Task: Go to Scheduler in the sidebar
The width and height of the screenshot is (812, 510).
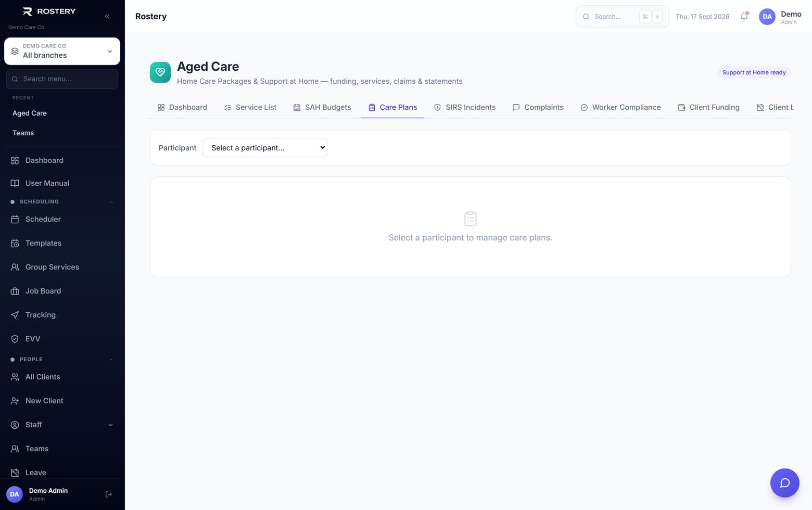Action: [x=62, y=219]
